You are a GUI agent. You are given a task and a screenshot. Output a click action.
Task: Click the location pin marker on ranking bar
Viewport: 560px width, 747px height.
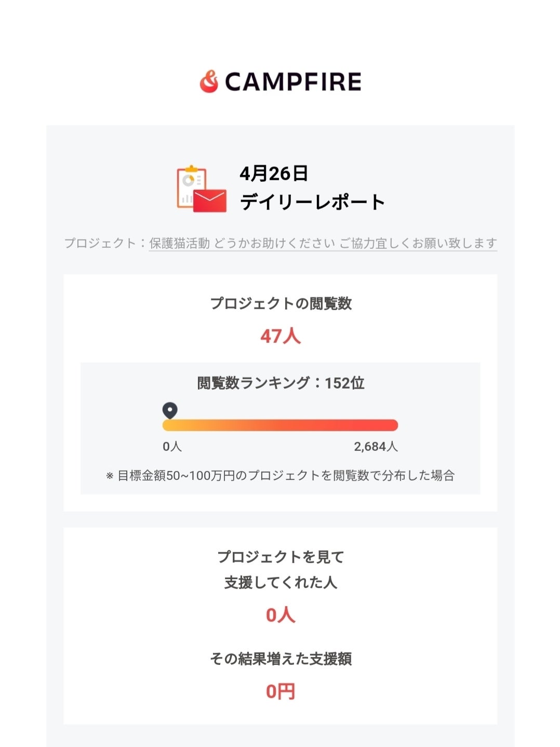(x=170, y=410)
